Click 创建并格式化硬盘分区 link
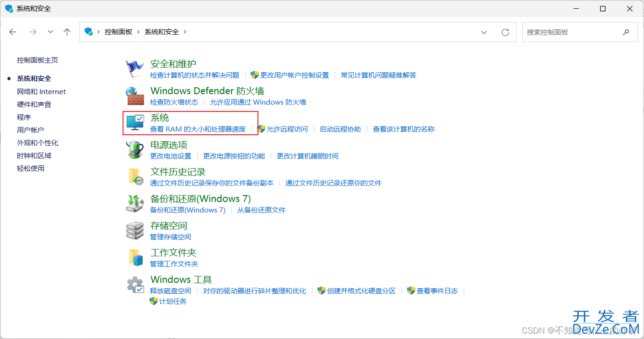 [361, 291]
